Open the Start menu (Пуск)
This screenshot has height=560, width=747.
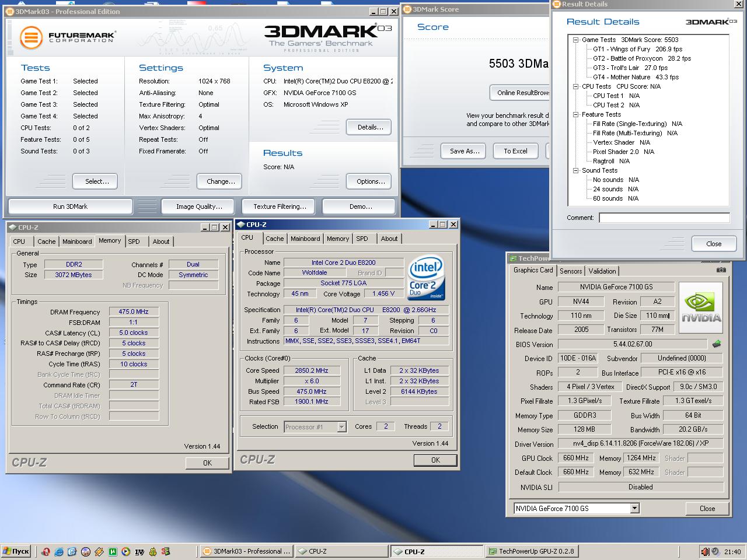(16, 551)
